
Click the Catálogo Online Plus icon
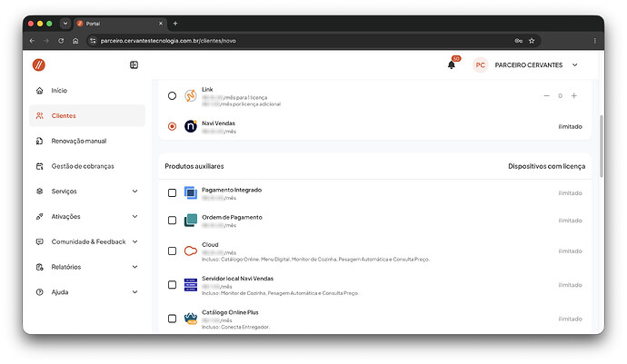[190, 319]
